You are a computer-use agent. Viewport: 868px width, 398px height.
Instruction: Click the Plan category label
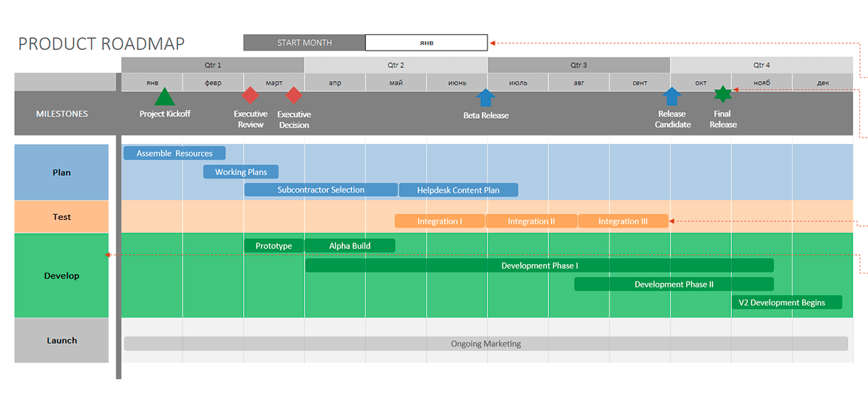61,173
